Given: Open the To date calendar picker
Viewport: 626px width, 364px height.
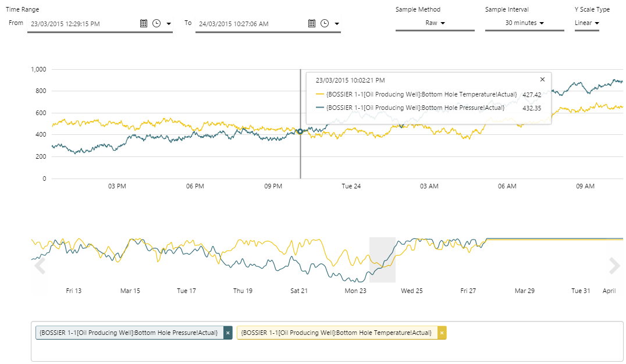Looking at the screenshot, I should tap(312, 23).
